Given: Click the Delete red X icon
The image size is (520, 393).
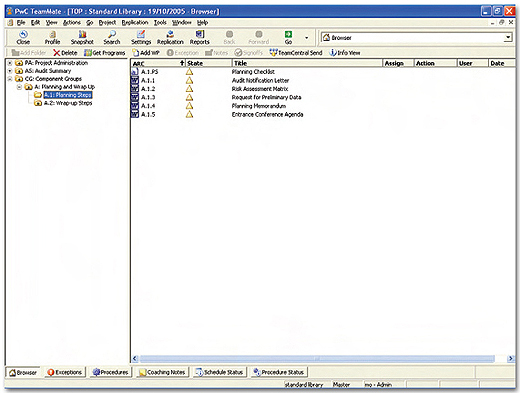Looking at the screenshot, I should coord(57,53).
